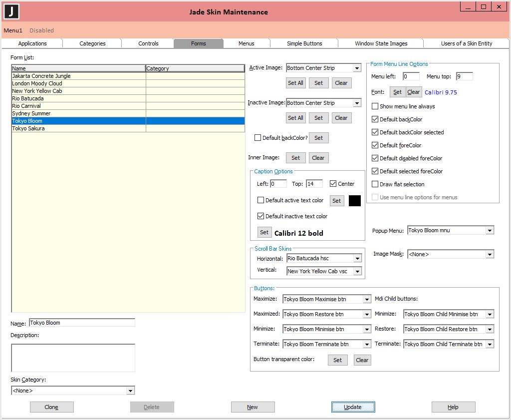Viewport: 511px width, 420px height.
Task: Click the Jade J logo icon
Action: (11, 11)
